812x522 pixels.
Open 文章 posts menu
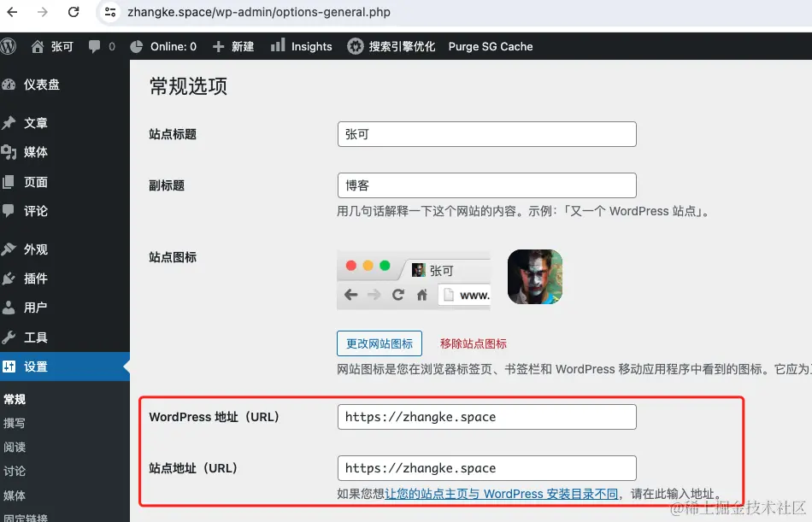pyautogui.click(x=35, y=123)
